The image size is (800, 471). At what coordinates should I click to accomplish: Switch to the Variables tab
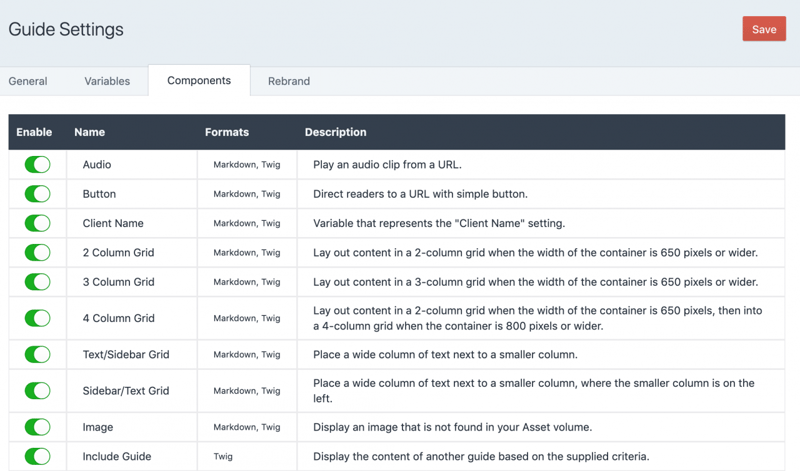107,81
